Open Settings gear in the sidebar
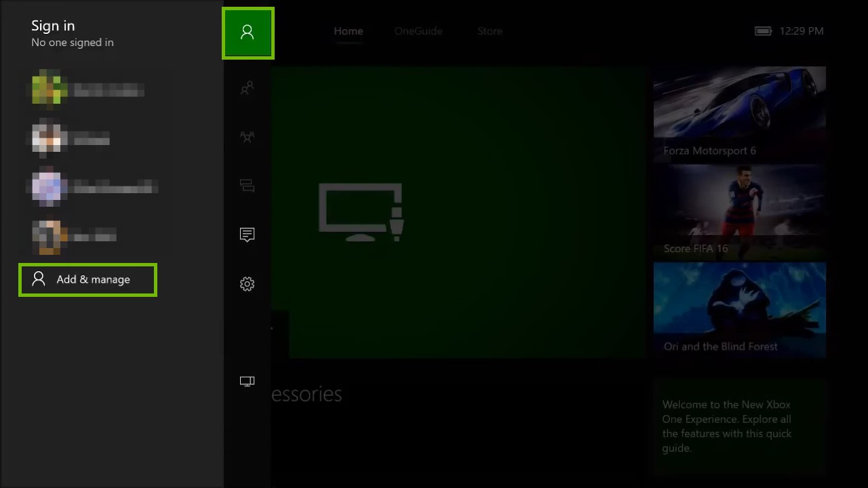The width and height of the screenshot is (868, 488). 247,284
